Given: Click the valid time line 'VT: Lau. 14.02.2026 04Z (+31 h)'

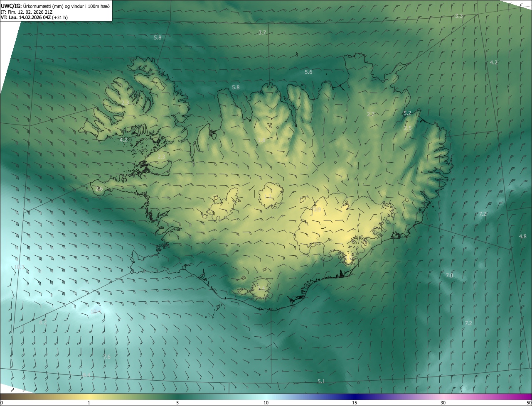Looking at the screenshot, I should [34, 17].
